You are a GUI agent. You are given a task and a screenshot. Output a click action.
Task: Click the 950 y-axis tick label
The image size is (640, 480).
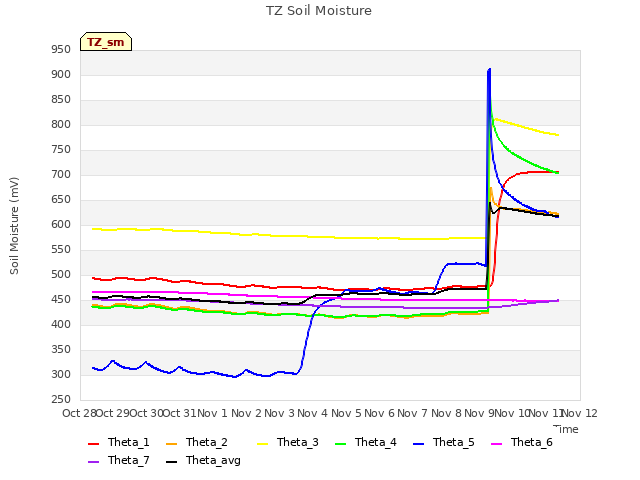(x=61, y=50)
